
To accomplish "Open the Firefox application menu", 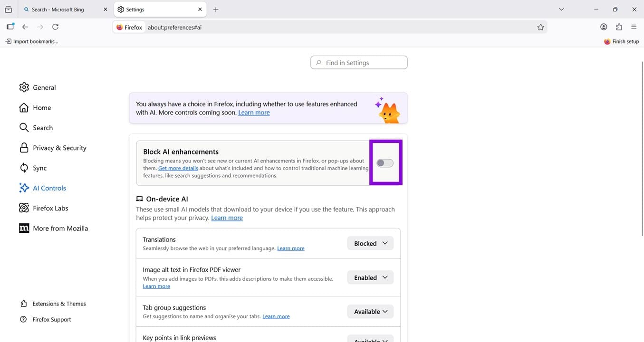I will tap(634, 27).
